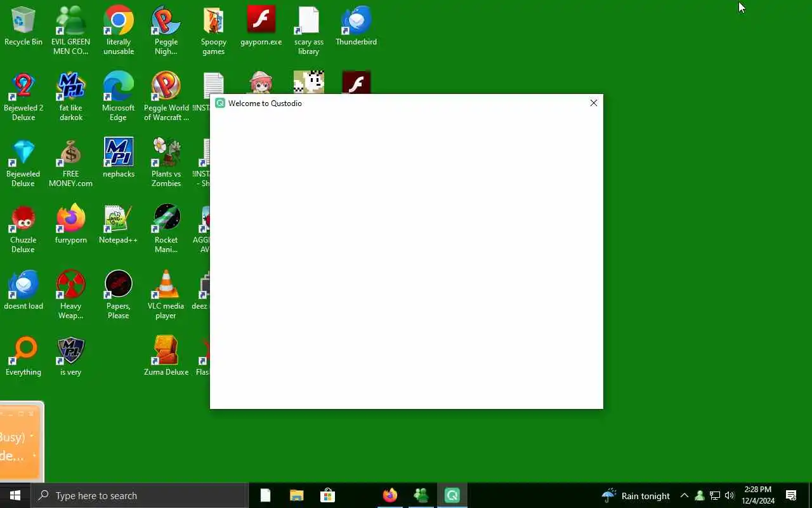This screenshot has height=508, width=812.
Task: Open the clock showing 2:28 PM
Action: pyautogui.click(x=758, y=495)
